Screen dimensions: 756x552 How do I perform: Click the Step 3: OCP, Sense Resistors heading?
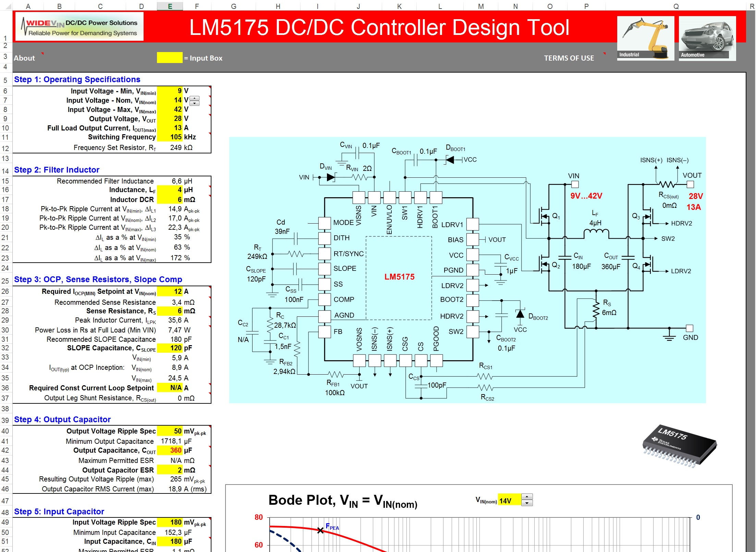click(98, 279)
